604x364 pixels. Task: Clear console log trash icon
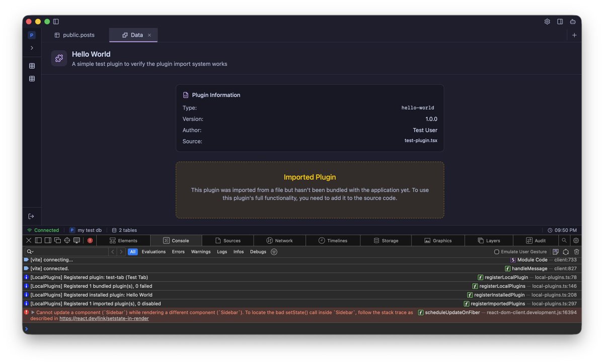tap(576, 251)
